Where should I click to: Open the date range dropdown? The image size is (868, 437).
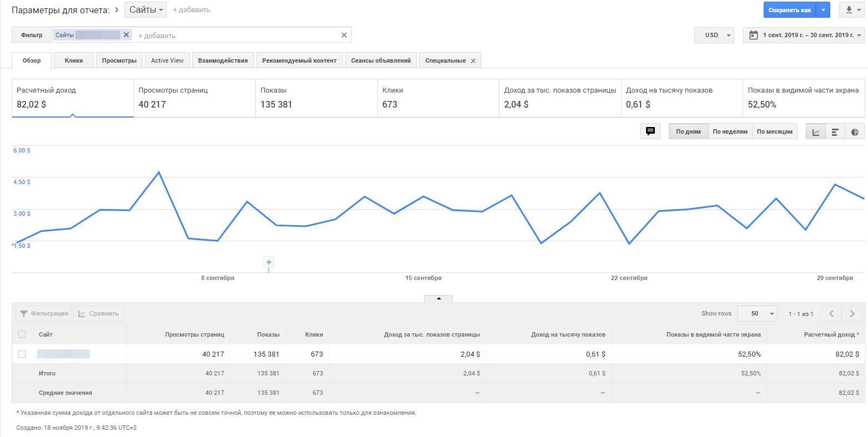point(804,35)
